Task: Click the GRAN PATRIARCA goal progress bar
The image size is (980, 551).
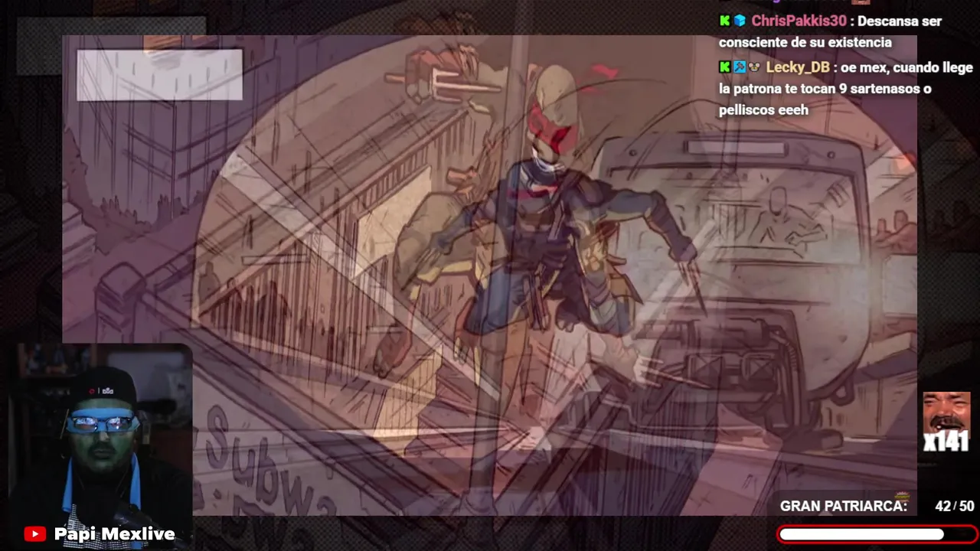Action: click(x=877, y=534)
